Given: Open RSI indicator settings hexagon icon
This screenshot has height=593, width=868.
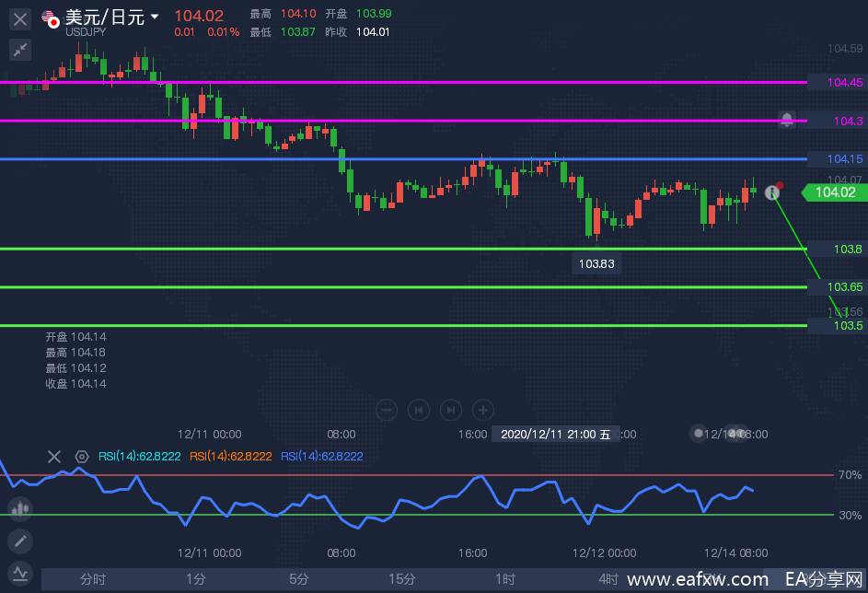Looking at the screenshot, I should (x=82, y=457).
